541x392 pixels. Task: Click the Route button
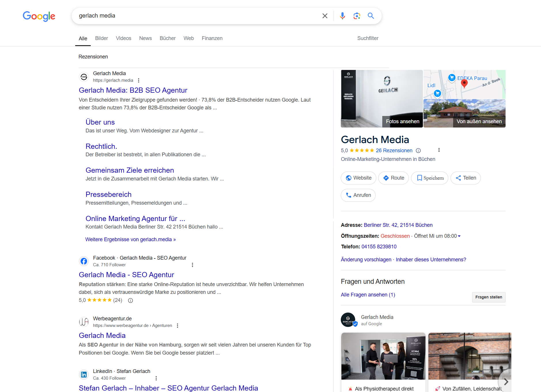click(393, 178)
